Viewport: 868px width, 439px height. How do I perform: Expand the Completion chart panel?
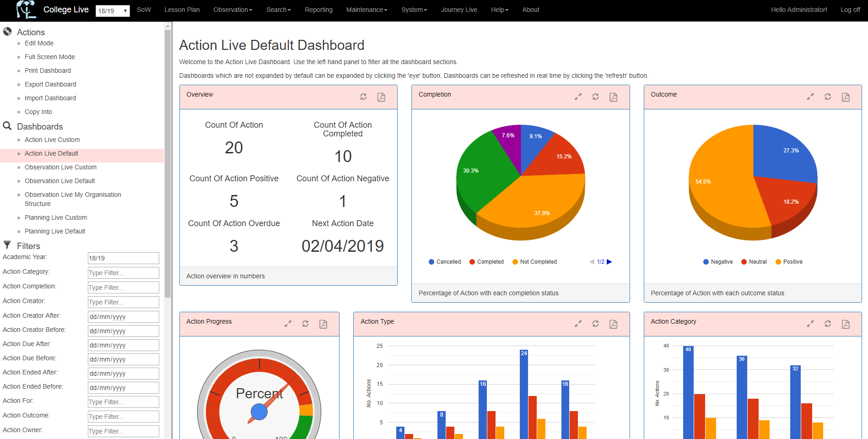click(x=578, y=97)
